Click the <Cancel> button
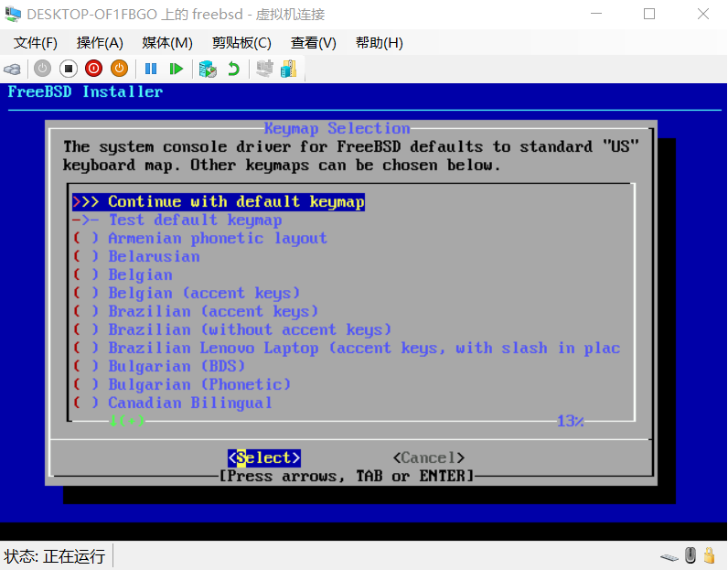The image size is (728, 570). (429, 458)
